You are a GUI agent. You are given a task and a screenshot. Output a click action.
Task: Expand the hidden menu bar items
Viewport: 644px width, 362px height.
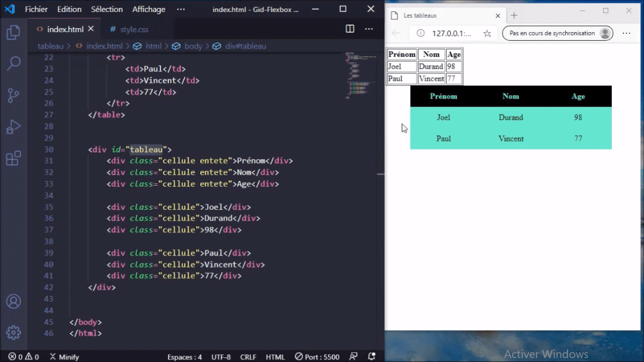tap(181, 9)
